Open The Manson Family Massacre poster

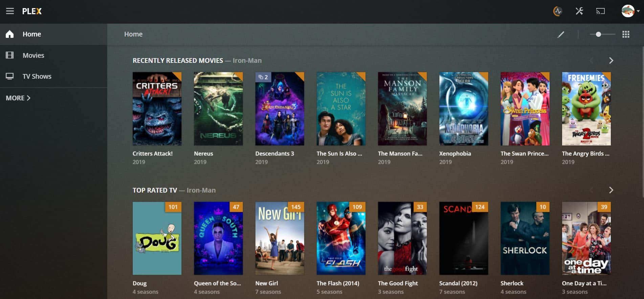(x=402, y=109)
